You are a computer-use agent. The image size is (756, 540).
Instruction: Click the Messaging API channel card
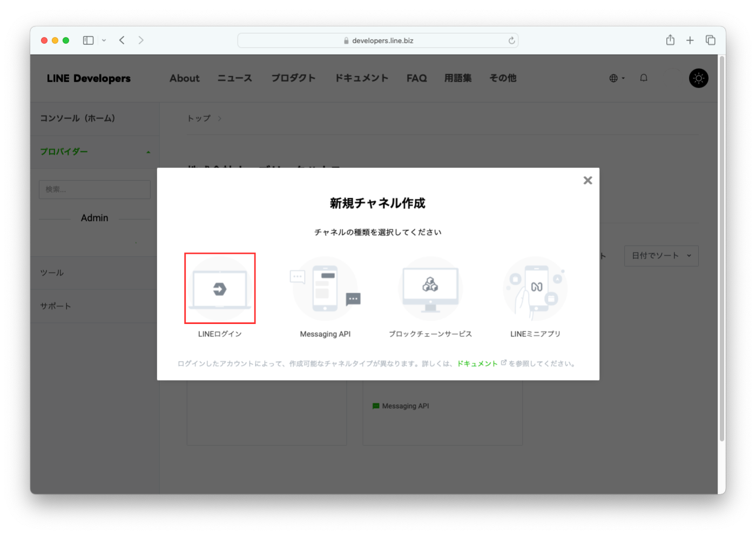(442, 413)
